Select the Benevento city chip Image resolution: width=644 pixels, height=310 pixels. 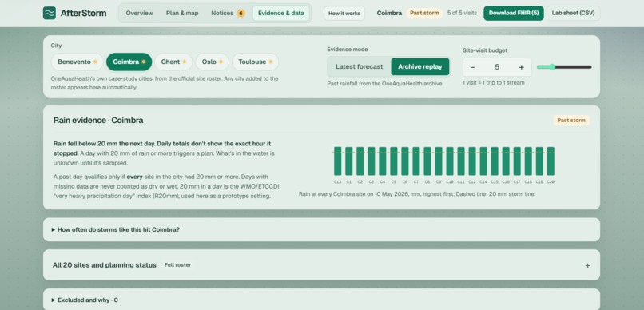pyautogui.click(x=78, y=62)
